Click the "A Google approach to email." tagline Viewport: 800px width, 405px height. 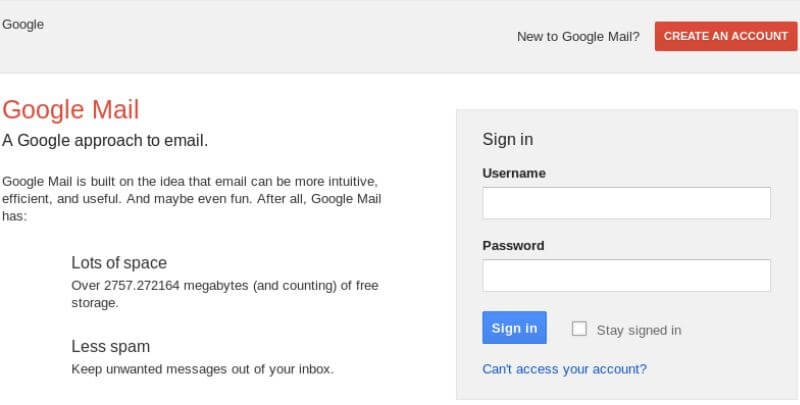(105, 140)
